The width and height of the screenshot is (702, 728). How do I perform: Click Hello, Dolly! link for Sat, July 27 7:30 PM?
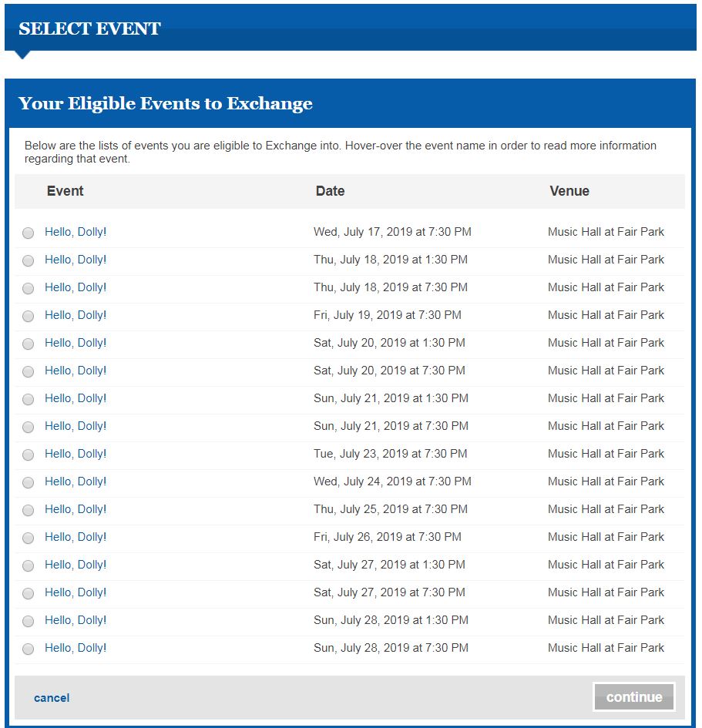pyautogui.click(x=76, y=592)
